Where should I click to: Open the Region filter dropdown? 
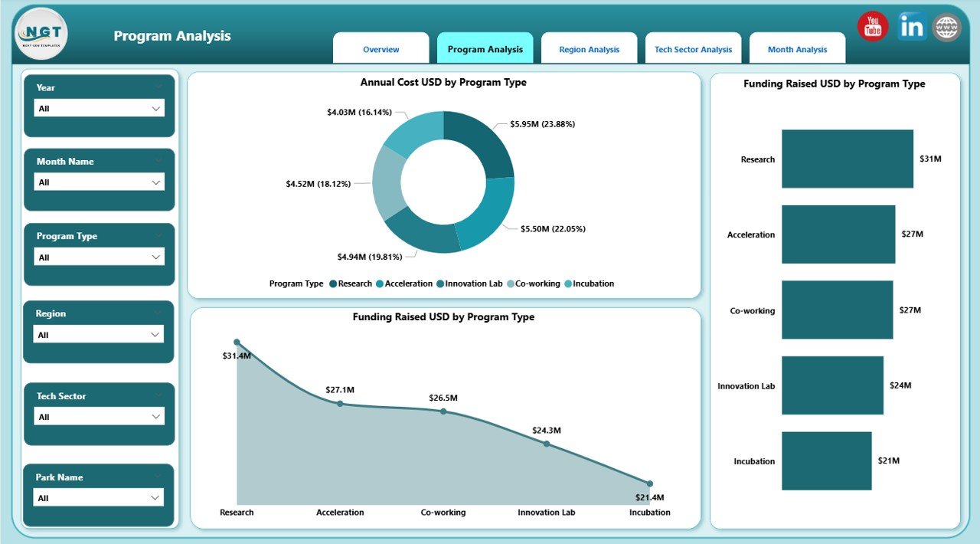point(100,335)
